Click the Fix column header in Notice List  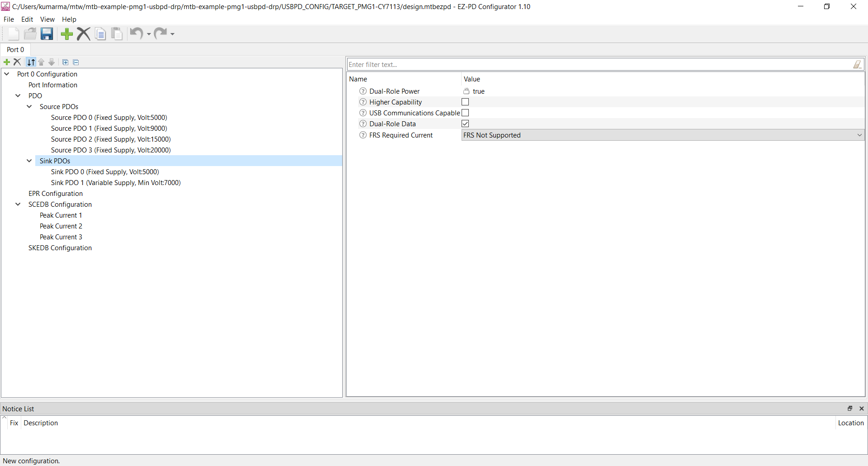point(14,423)
